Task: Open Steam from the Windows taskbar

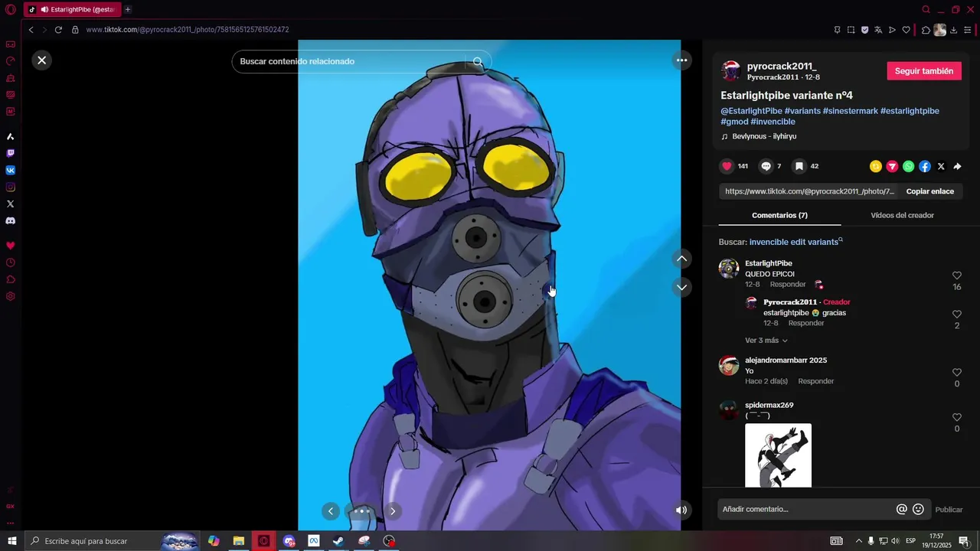Action: click(x=338, y=541)
